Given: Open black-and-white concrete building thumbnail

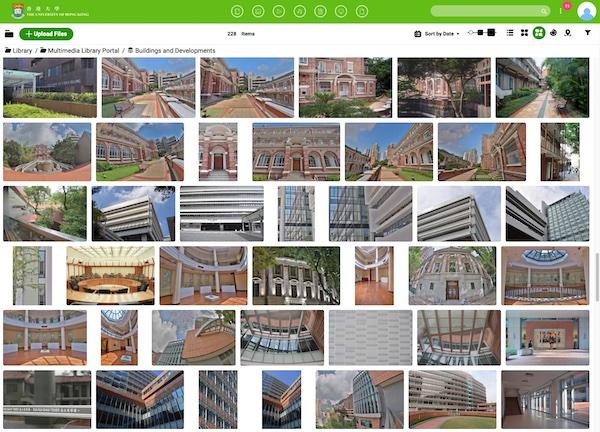Looking at the screenshot, I should (222, 214).
